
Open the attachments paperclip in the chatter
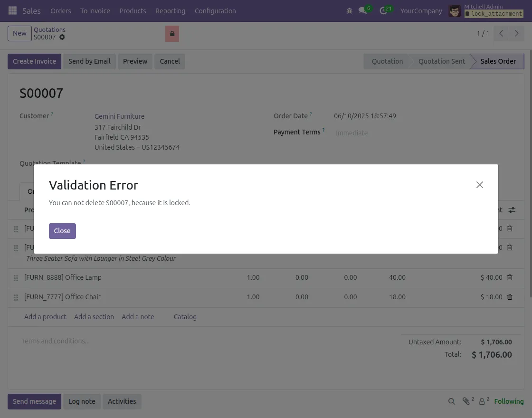click(x=467, y=401)
